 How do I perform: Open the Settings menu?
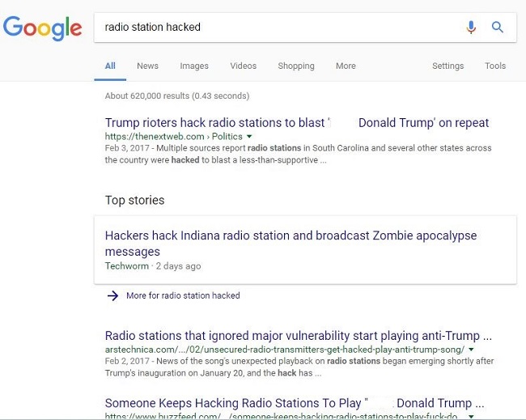(448, 66)
